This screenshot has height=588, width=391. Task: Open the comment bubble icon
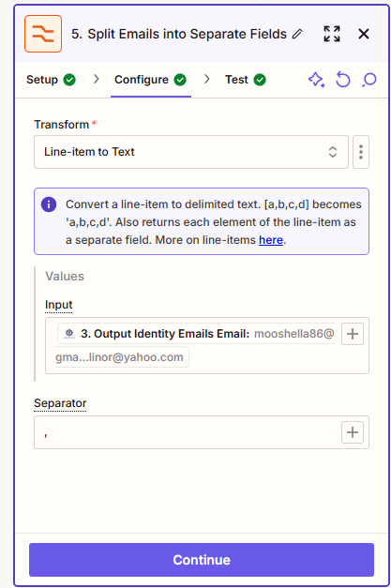(x=369, y=80)
